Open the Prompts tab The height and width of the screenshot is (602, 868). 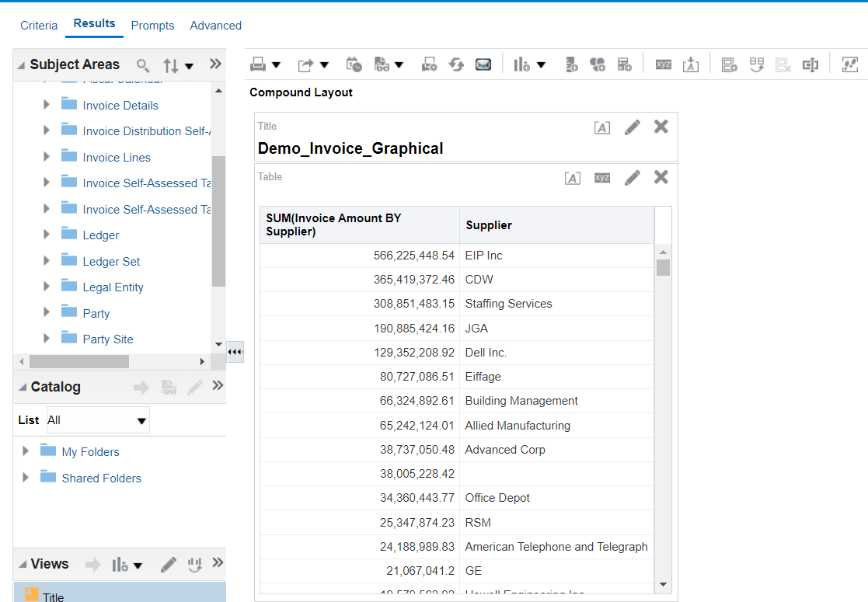[152, 26]
